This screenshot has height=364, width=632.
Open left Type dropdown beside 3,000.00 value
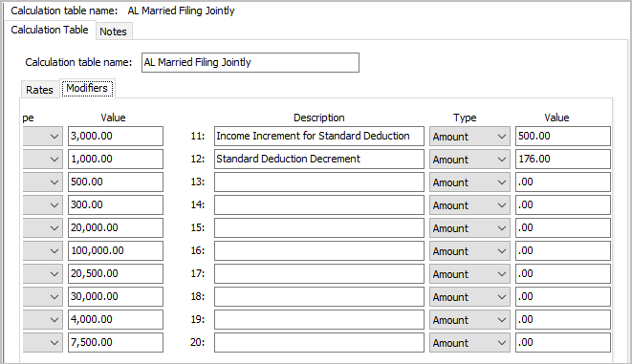(43, 136)
